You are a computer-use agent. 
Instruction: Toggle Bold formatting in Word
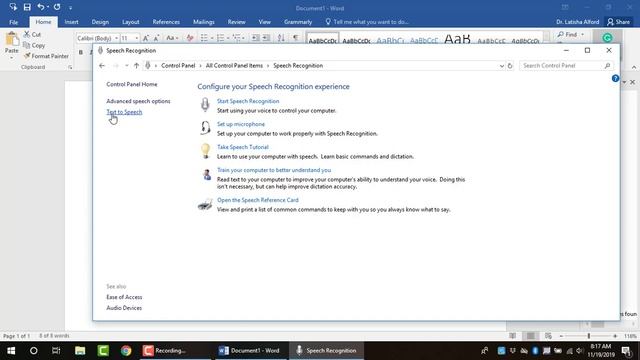(x=81, y=52)
